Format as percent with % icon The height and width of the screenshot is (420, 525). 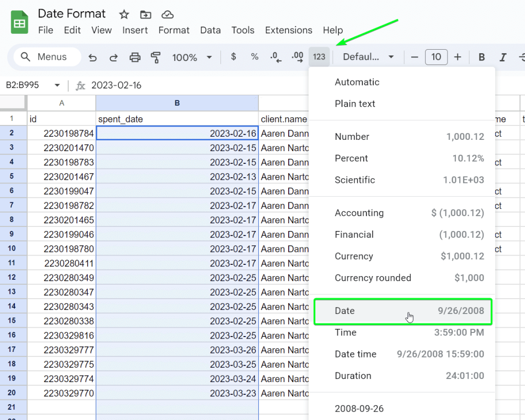pyautogui.click(x=255, y=57)
